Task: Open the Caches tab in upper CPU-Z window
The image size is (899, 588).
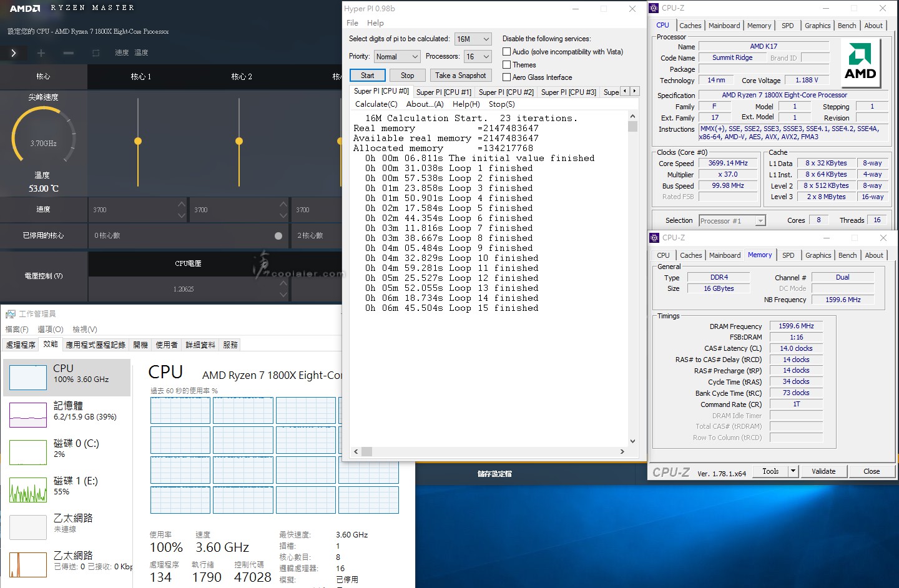Action: point(690,26)
